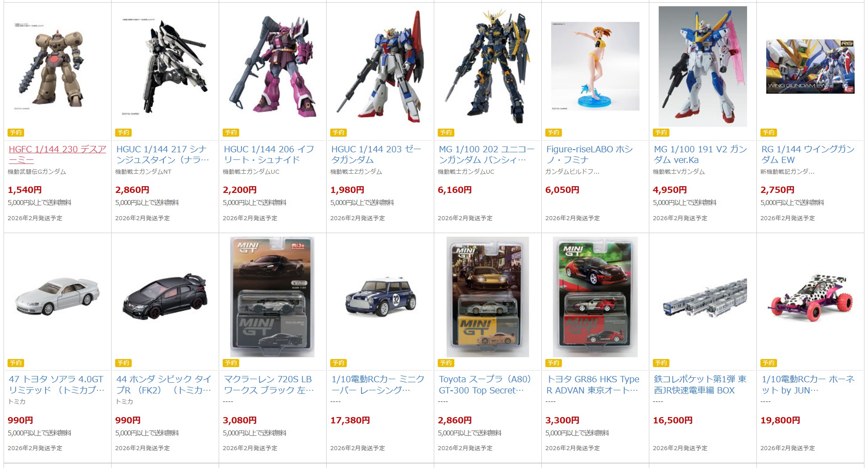The image size is (868, 468).
Task: Click the Hoshino Fumina figure thumbnail
Action: pos(595,66)
